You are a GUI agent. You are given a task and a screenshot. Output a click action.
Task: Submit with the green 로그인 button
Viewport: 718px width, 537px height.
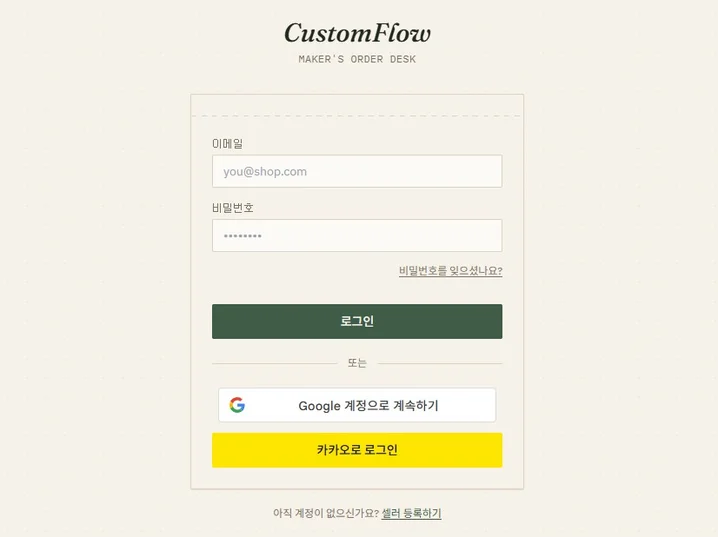(x=357, y=321)
